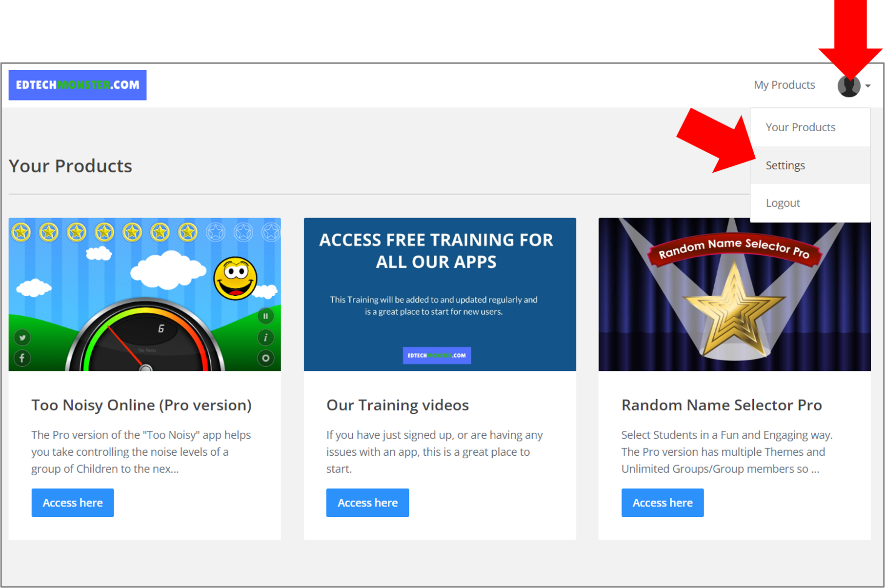Click the EdTechMonster.com logo
Viewport: 885px width, 588px height.
pyautogui.click(x=78, y=85)
